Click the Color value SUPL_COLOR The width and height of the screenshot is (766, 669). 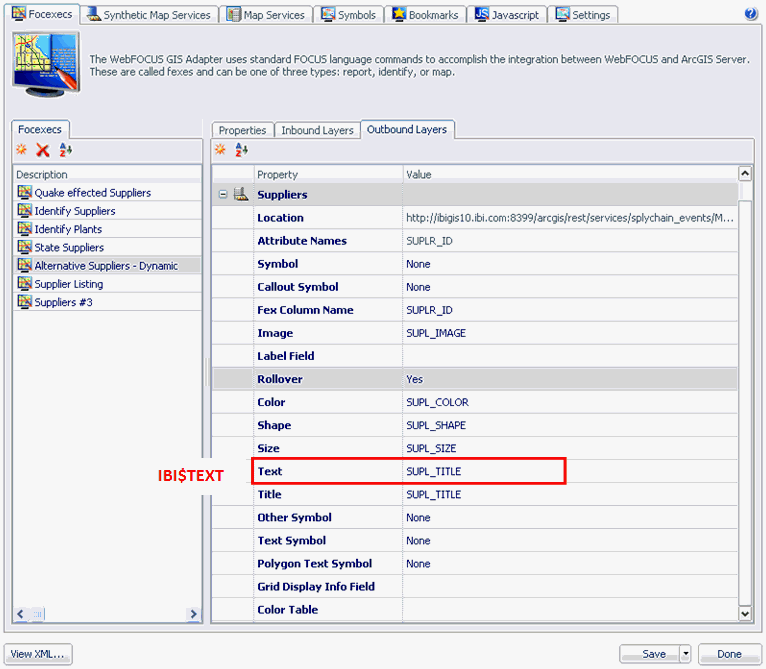pyautogui.click(x=570, y=402)
